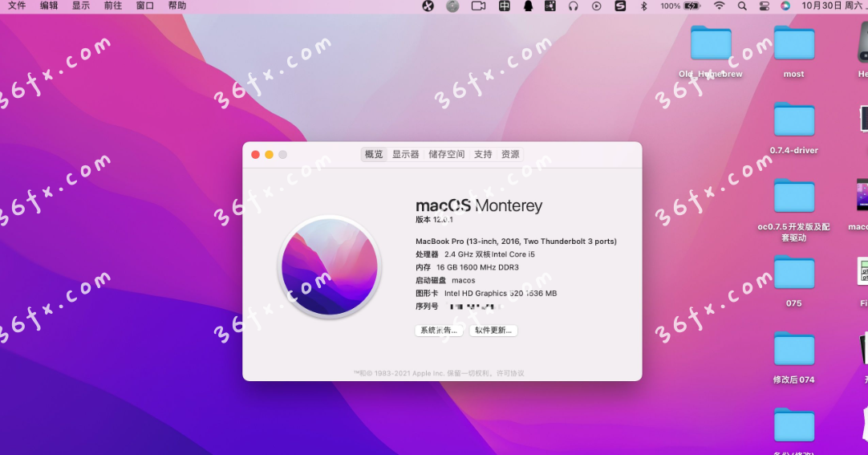Open the 前往 menu
Viewport: 868px width, 455px height.
(x=113, y=6)
